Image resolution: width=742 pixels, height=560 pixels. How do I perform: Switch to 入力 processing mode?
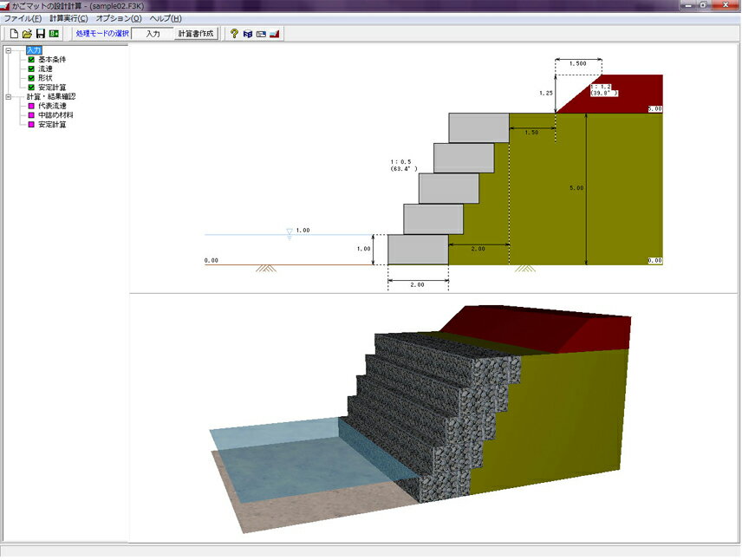pos(153,34)
